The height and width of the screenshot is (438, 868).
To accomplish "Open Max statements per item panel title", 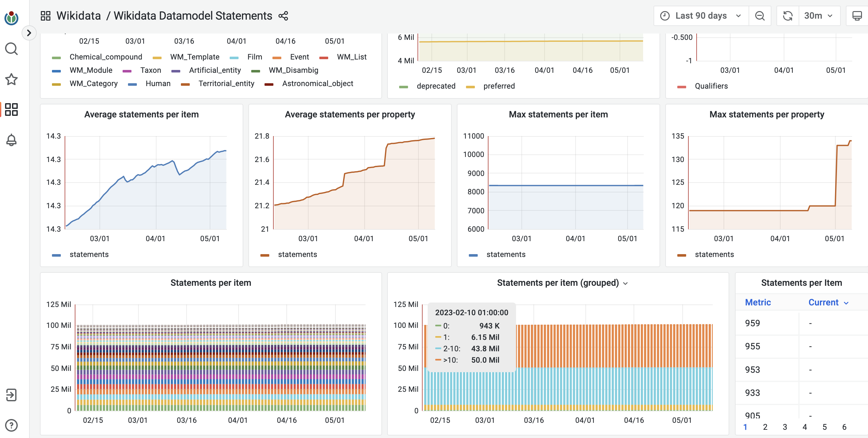I will pyautogui.click(x=558, y=115).
